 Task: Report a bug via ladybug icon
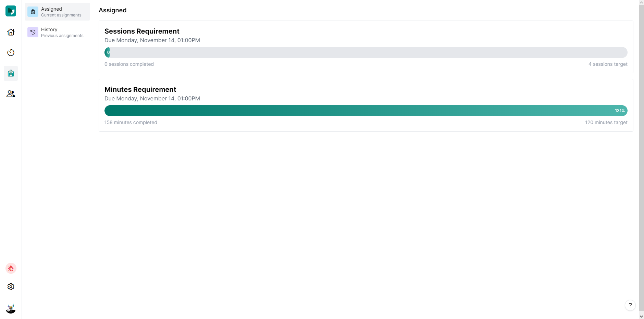point(11,268)
